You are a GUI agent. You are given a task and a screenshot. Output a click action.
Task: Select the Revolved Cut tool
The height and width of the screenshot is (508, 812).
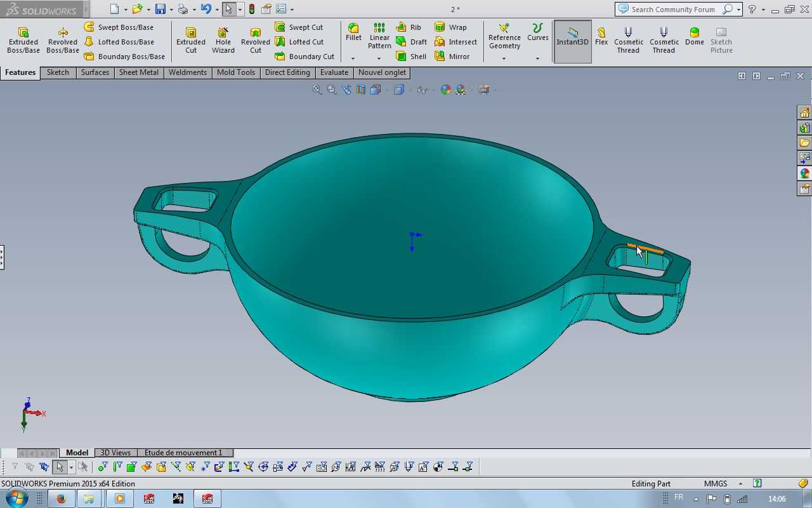point(256,41)
